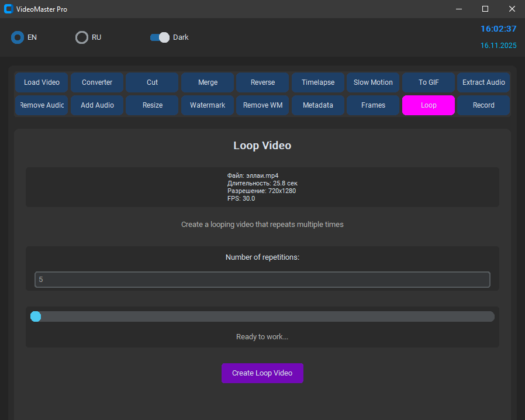Open the Record tab
This screenshot has width=525, height=420.
[483, 105]
